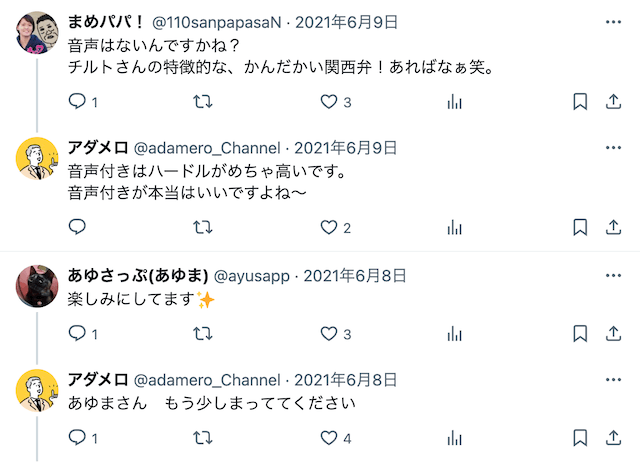The height and width of the screenshot is (463, 640).
Task: Open more options on アダメロ's 音声付き tweet
Action: point(611,147)
